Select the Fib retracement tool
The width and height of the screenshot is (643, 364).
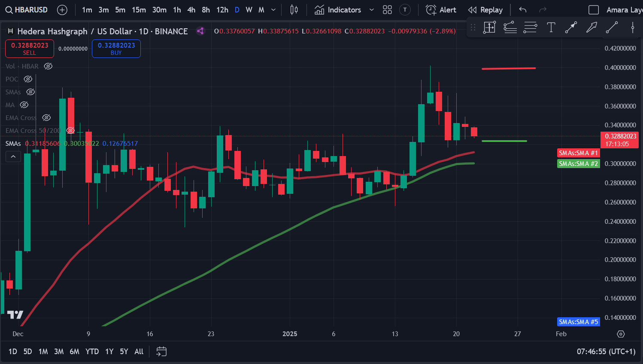click(531, 27)
